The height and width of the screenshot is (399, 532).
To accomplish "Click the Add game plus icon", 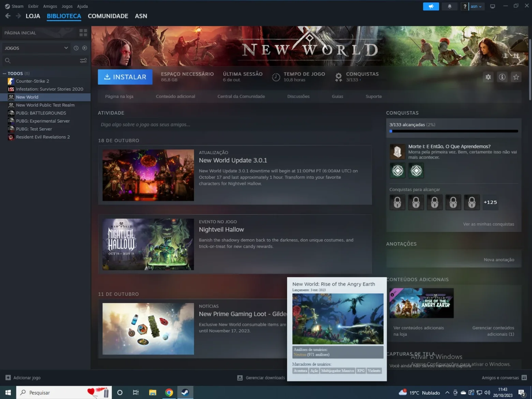I will (8, 378).
